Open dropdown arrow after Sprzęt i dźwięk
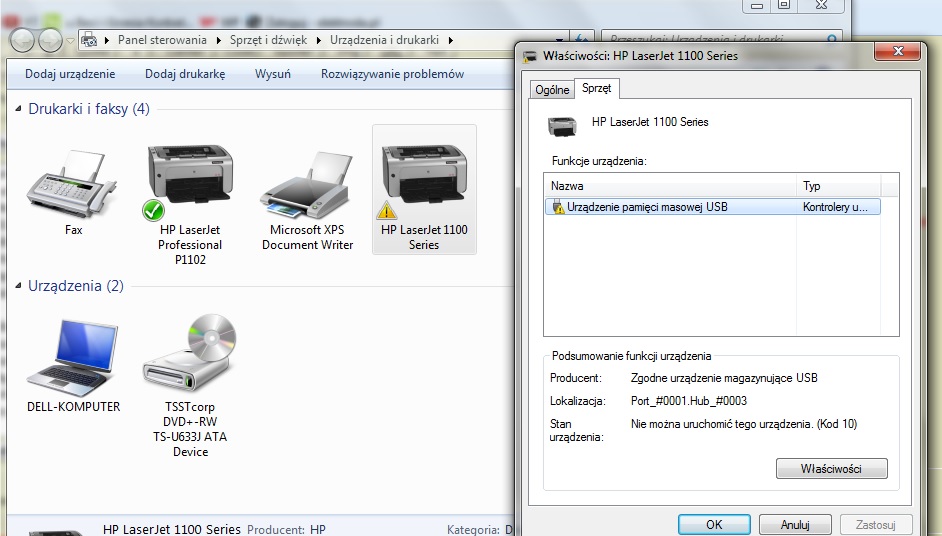 point(318,40)
